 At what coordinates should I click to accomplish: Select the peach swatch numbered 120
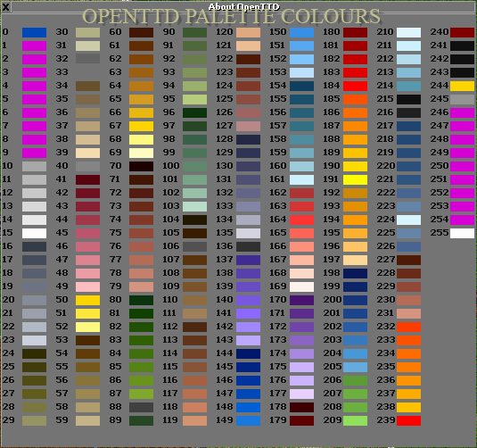[x=249, y=33]
